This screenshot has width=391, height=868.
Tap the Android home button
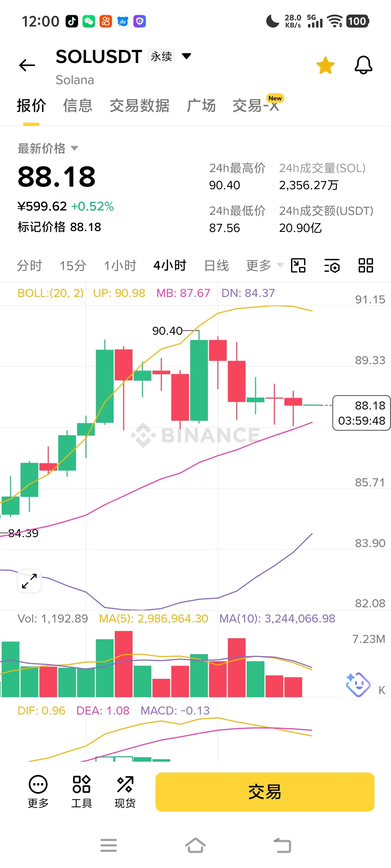click(x=195, y=845)
